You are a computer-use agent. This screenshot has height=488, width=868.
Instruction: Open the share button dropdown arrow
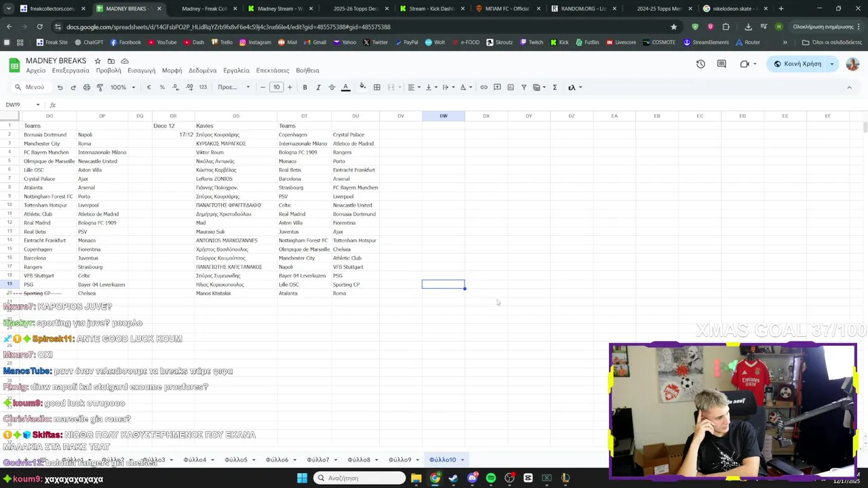pyautogui.click(x=832, y=64)
